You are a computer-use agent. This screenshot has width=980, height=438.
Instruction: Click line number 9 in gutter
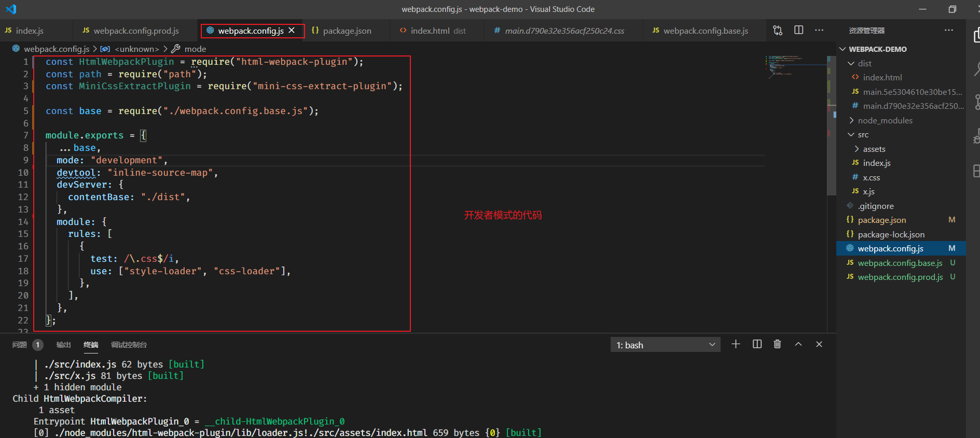[25, 160]
